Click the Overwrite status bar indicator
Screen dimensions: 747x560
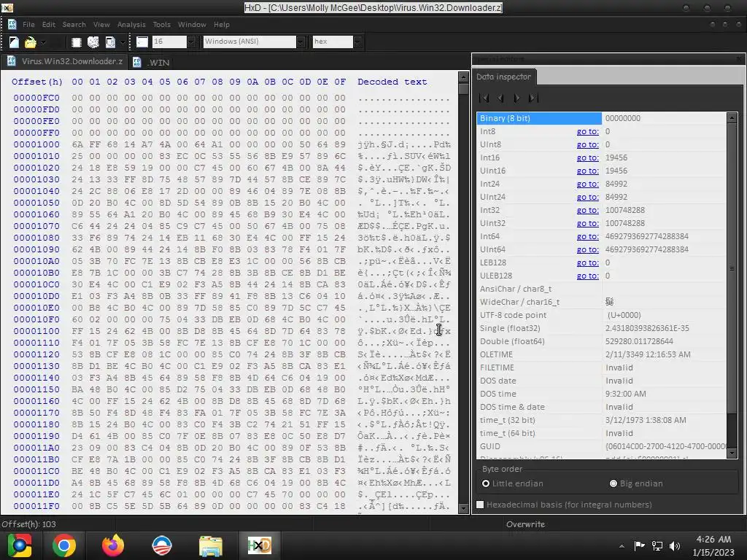coord(525,524)
